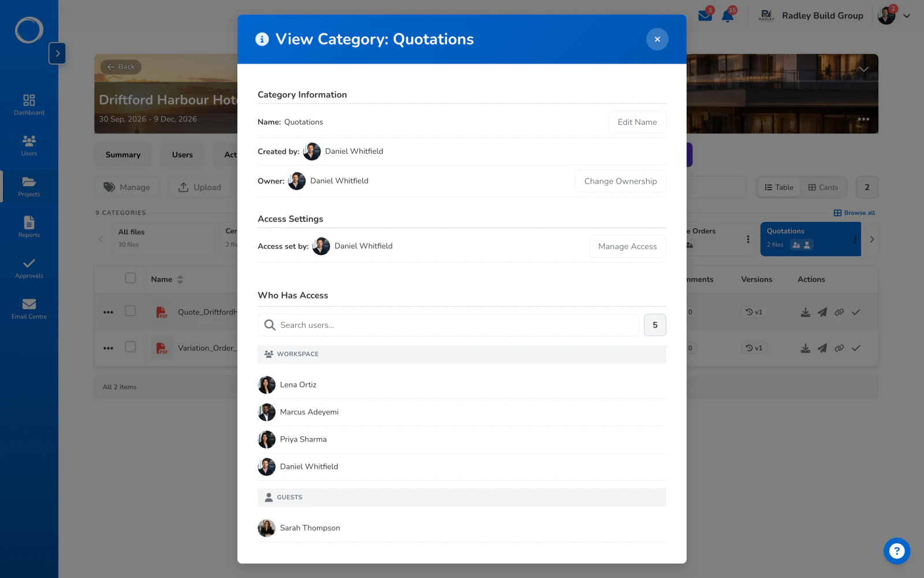Viewport: 924px width, 578px height.
Task: Go to Projects in sidebar
Action: 29,187
